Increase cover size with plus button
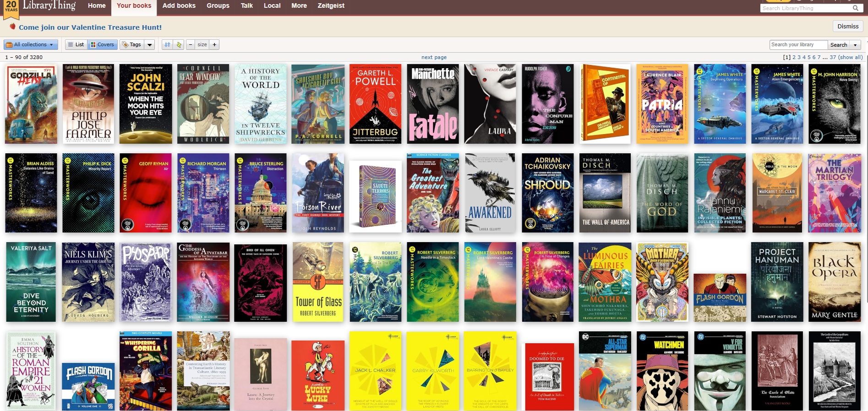The image size is (868, 411). pyautogui.click(x=214, y=44)
